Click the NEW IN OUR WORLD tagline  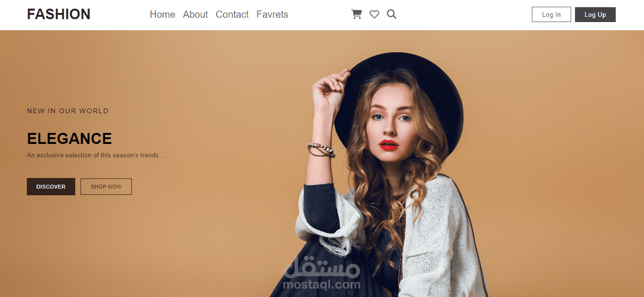click(x=68, y=111)
